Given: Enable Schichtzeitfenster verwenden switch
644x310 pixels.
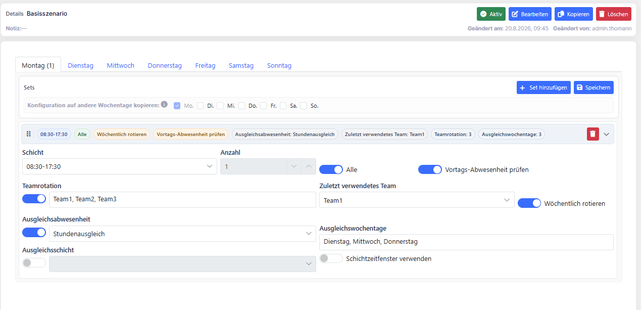Looking at the screenshot, I should click(x=331, y=258).
